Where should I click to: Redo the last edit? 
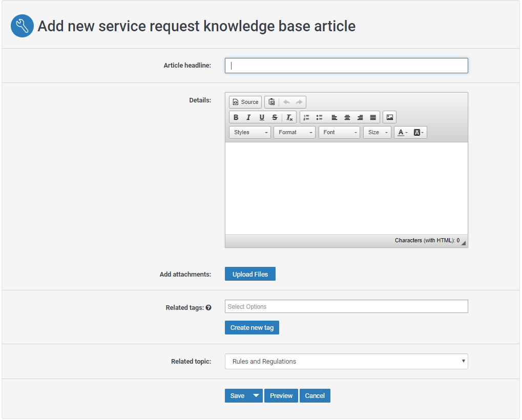tap(299, 102)
